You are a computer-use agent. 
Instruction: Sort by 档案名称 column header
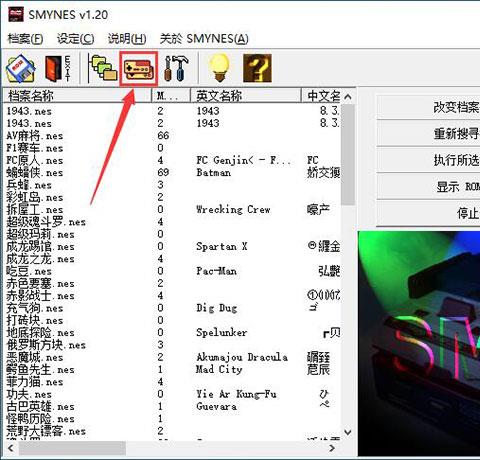click(x=77, y=96)
